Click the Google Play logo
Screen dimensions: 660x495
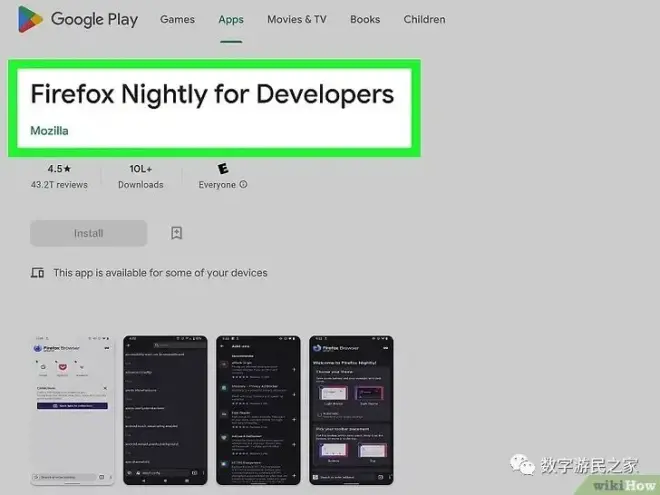[78, 19]
